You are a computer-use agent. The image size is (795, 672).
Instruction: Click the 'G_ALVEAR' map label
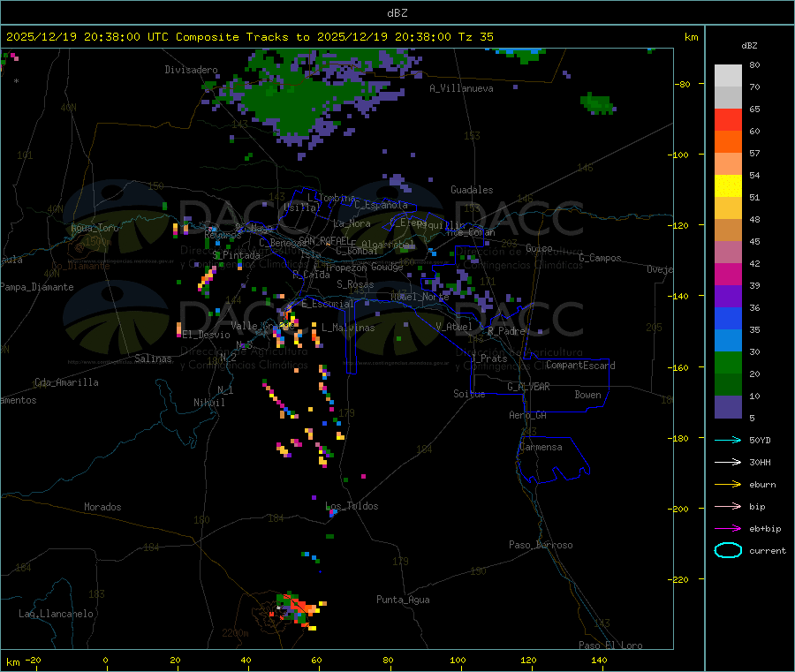(x=528, y=387)
